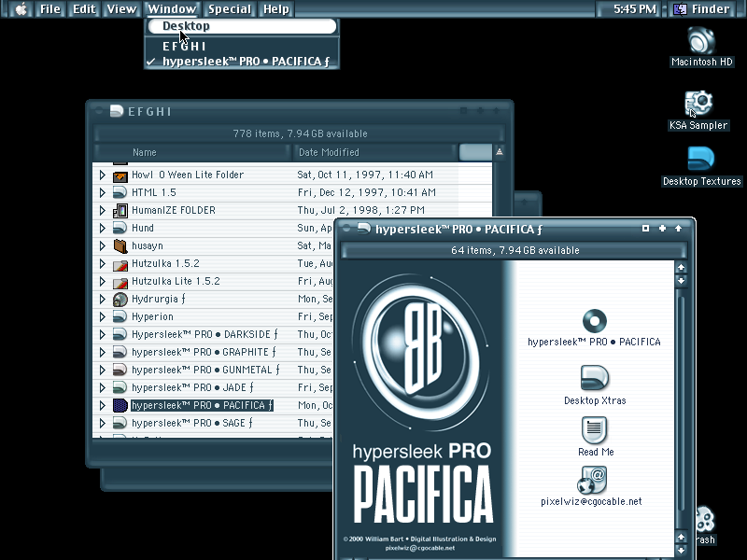Click the folder icon in the PACIFICA title bar

coord(364,229)
